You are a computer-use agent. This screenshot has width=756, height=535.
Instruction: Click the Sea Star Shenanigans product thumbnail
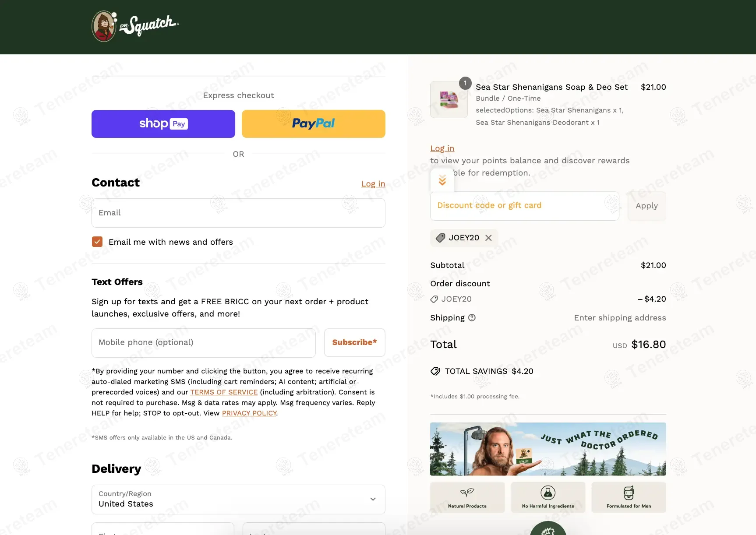[449, 99]
